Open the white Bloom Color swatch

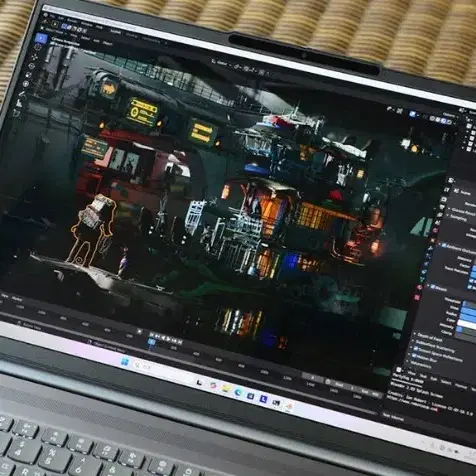(466, 324)
